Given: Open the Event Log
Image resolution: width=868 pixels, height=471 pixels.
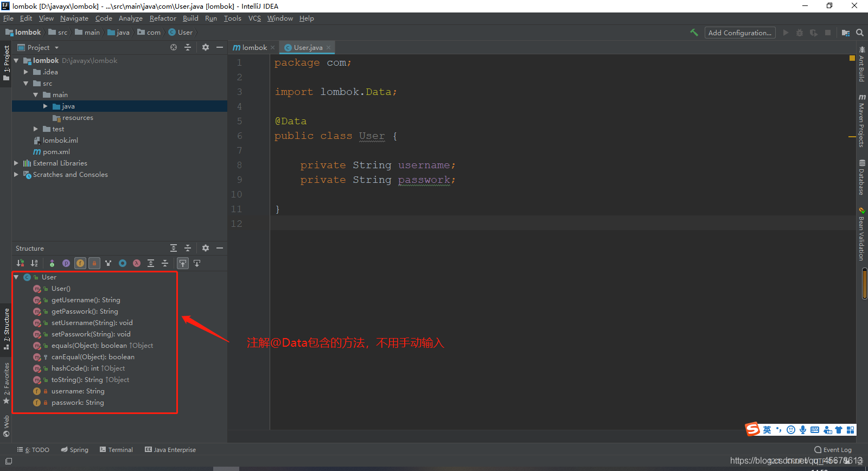Looking at the screenshot, I should [833, 450].
